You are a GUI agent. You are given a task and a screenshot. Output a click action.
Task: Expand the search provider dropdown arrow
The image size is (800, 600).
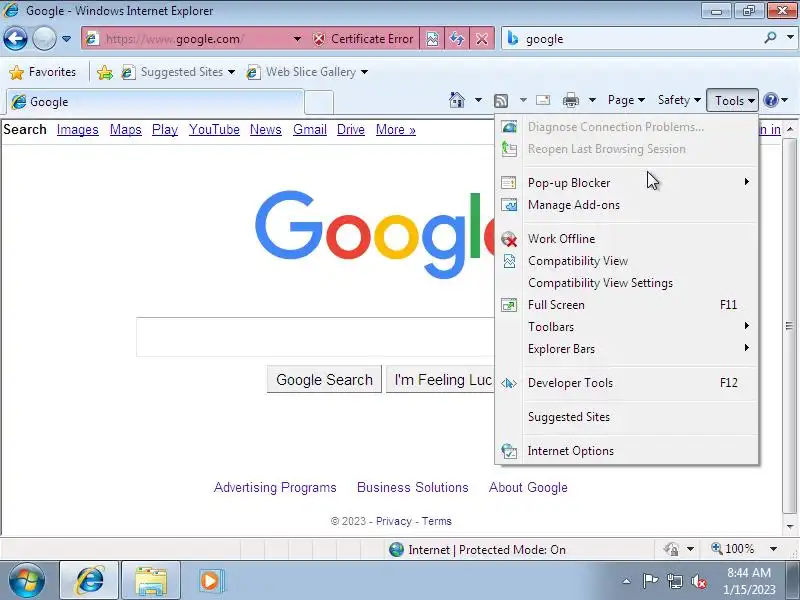pyautogui.click(x=790, y=37)
